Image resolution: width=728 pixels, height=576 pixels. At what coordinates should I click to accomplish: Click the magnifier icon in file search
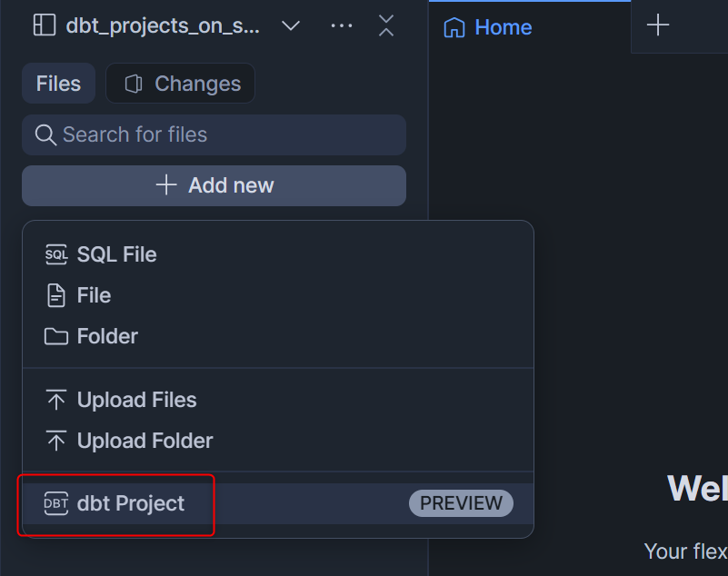pos(45,134)
